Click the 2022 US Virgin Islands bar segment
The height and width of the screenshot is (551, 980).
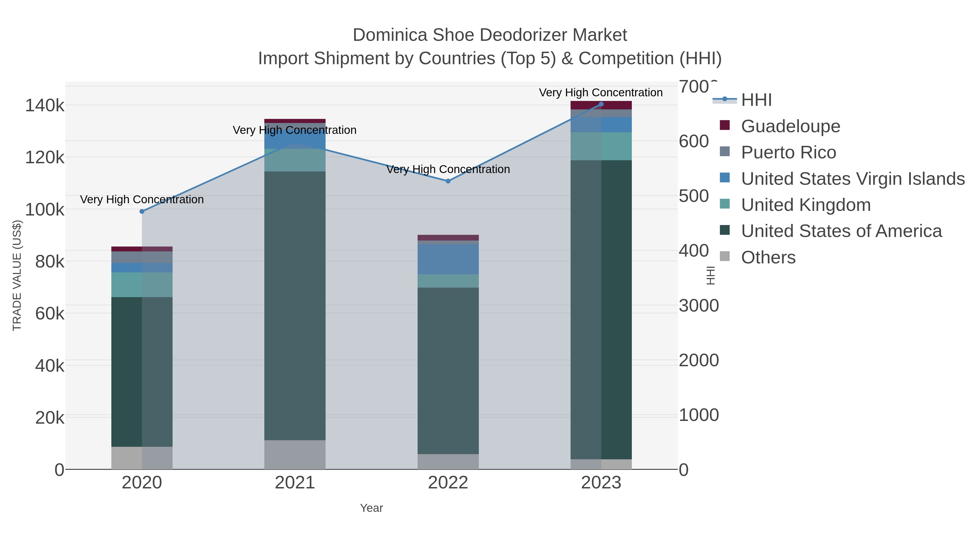(448, 259)
